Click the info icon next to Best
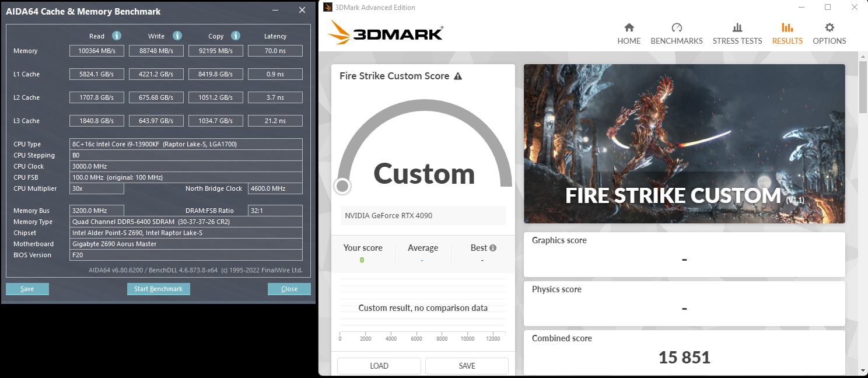 point(493,248)
